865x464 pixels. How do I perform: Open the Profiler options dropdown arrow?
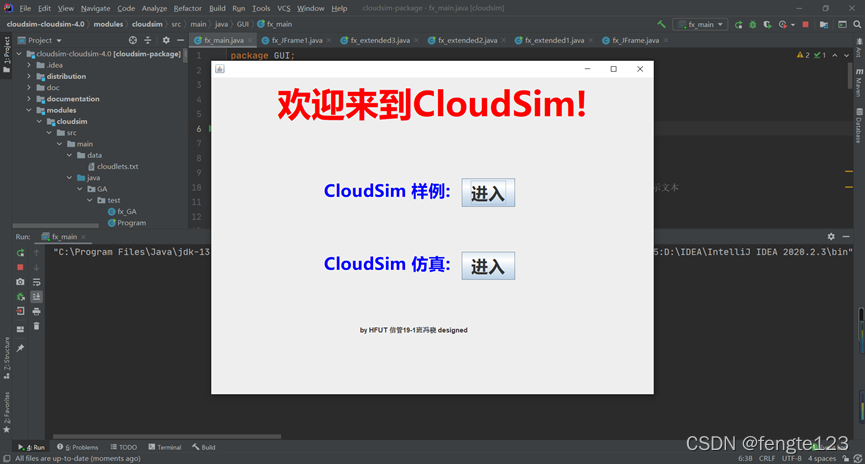(x=793, y=24)
